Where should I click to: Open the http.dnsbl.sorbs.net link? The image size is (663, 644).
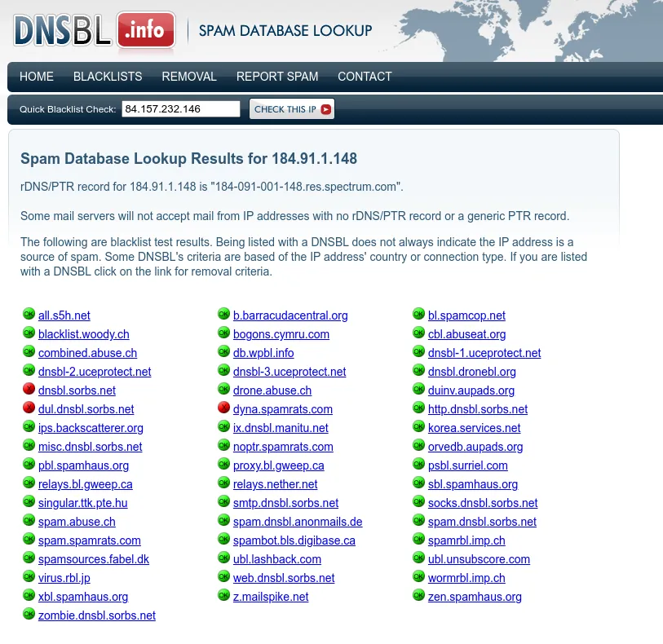coord(477,409)
